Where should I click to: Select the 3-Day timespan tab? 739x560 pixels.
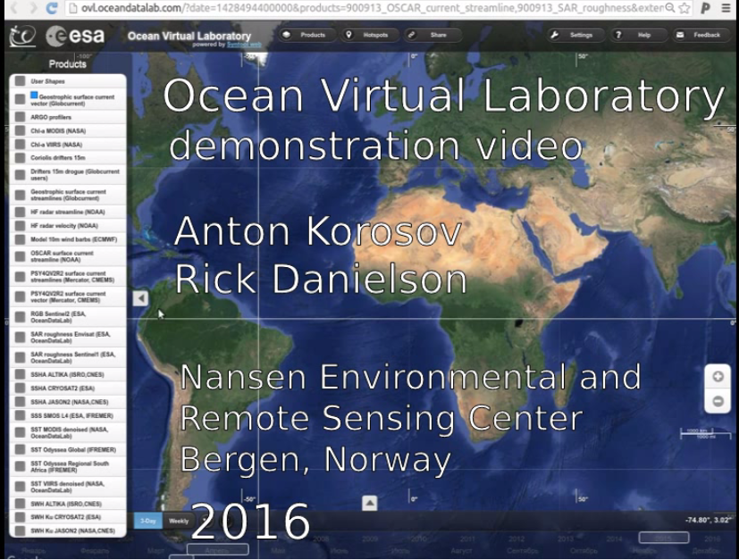(148, 521)
